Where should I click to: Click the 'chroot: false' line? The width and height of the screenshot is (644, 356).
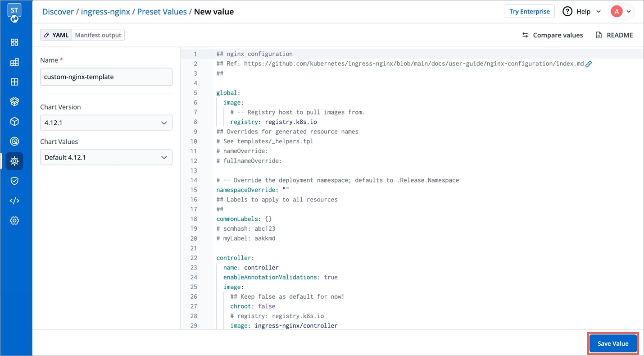(x=253, y=306)
